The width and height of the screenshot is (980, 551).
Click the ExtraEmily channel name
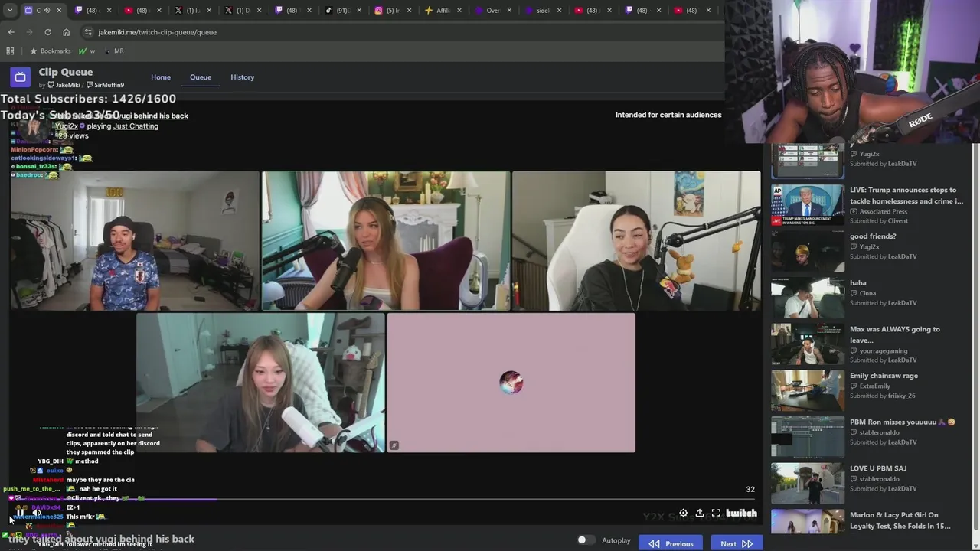(874, 386)
